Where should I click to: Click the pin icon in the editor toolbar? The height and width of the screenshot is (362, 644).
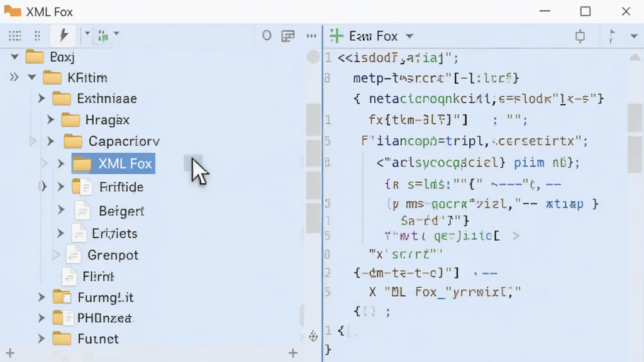pos(580,36)
